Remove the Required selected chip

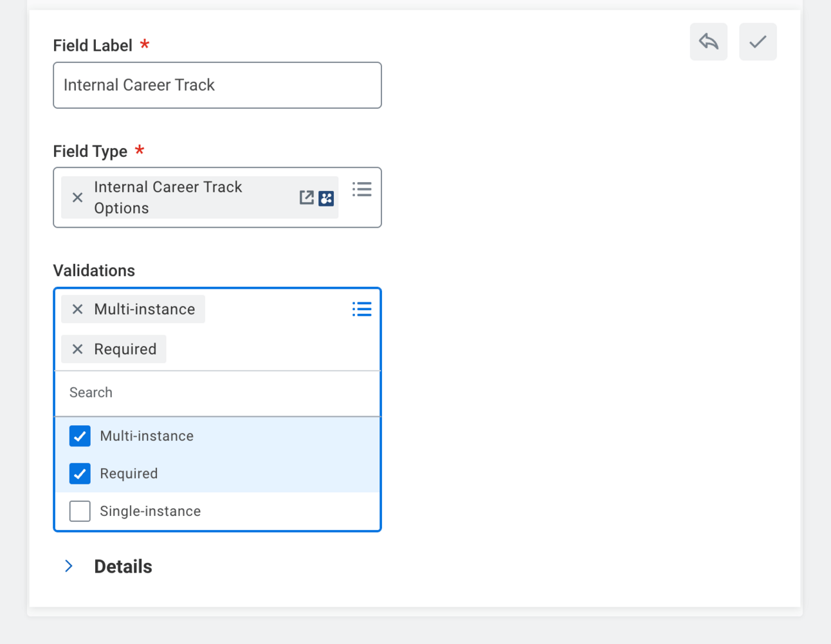pyautogui.click(x=78, y=349)
